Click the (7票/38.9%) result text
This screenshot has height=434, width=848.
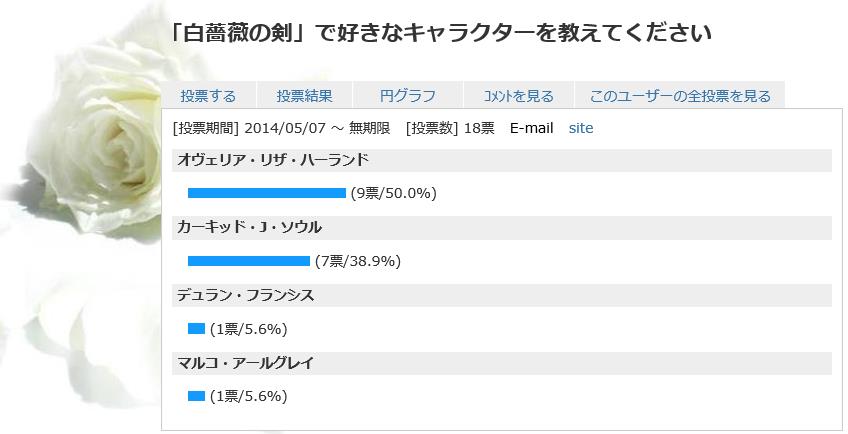(x=357, y=261)
